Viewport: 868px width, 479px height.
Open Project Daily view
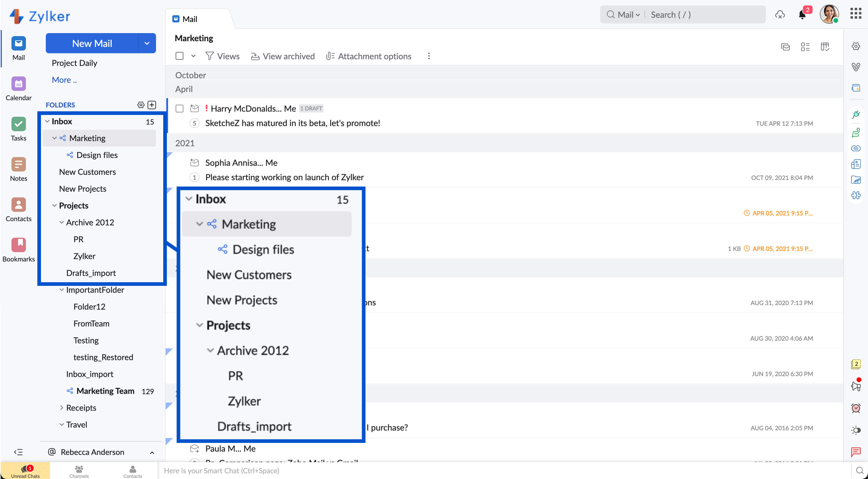click(x=74, y=63)
